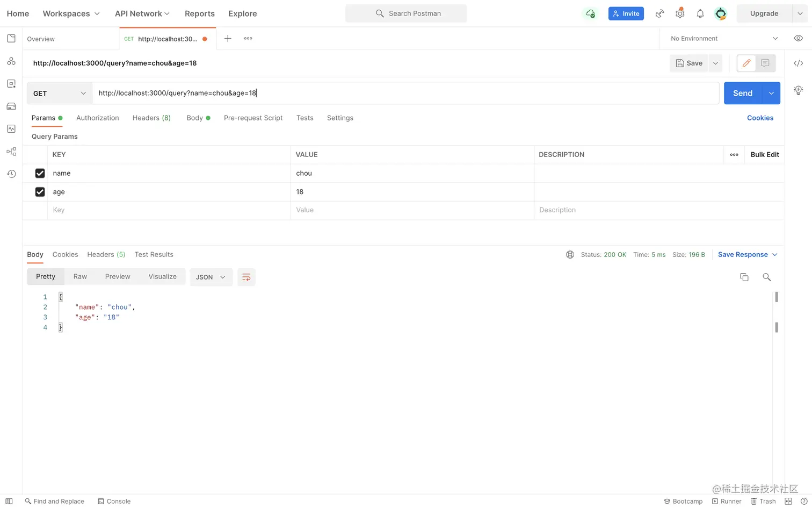
Task: Click the response pane vertical scrollbar
Action: (x=777, y=312)
